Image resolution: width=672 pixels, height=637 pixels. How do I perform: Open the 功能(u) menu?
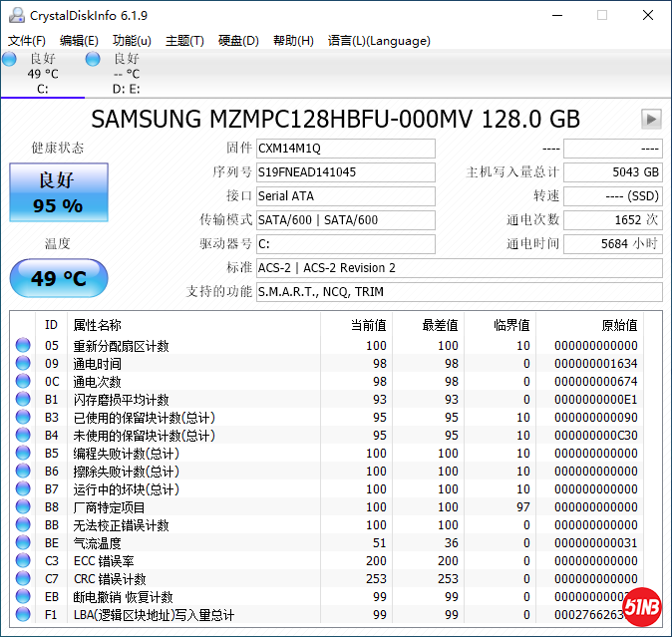click(x=132, y=41)
